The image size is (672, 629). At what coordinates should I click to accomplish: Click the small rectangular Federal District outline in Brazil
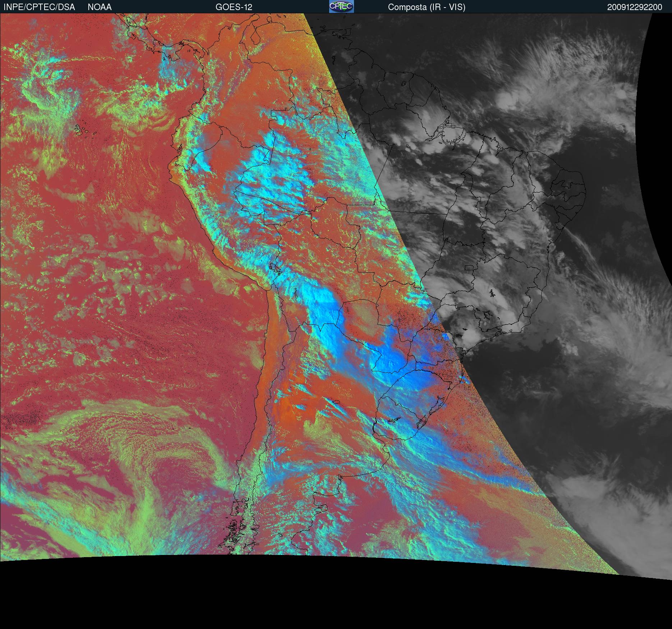click(x=469, y=267)
